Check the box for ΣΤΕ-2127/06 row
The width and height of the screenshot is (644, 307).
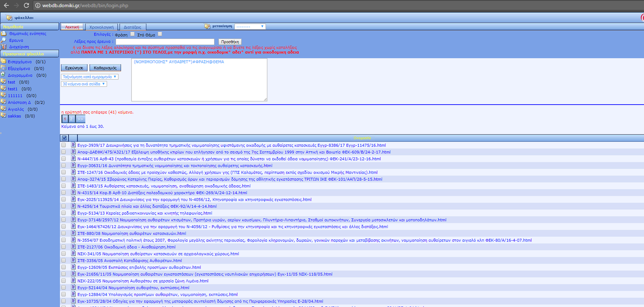[x=63, y=247]
